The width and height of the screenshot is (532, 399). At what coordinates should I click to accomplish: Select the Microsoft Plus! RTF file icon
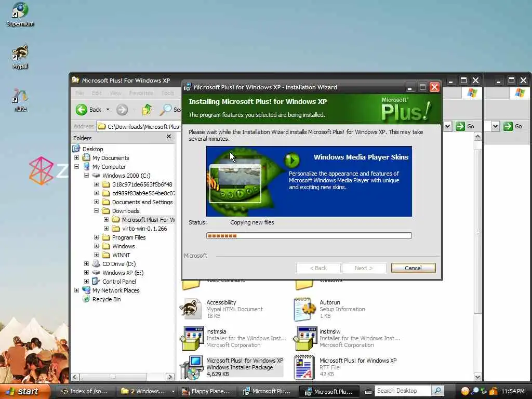(304, 367)
